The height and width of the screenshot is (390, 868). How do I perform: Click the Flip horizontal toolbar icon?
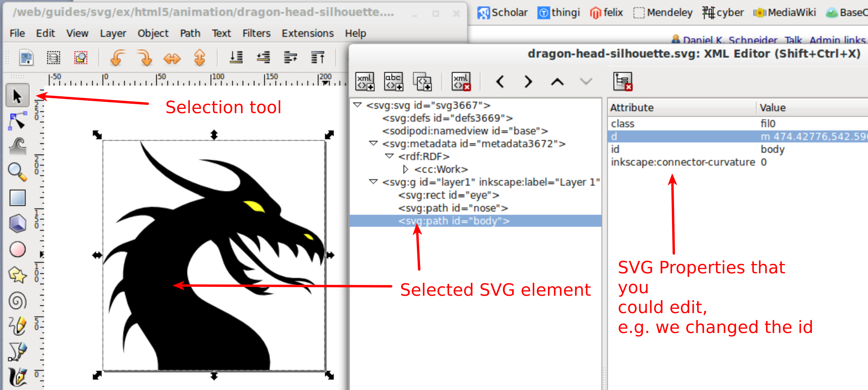(x=172, y=58)
